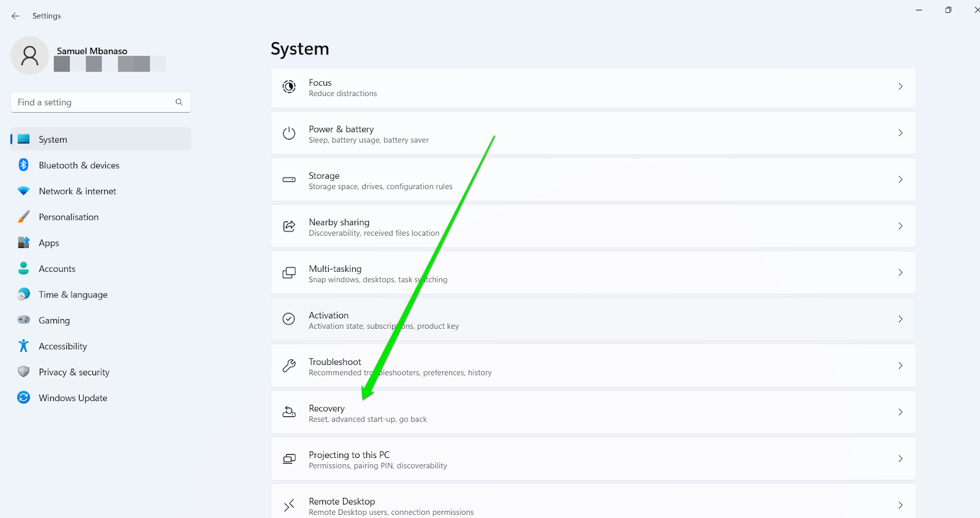980x518 pixels.
Task: Open Windows Update settings
Action: [101, 397]
